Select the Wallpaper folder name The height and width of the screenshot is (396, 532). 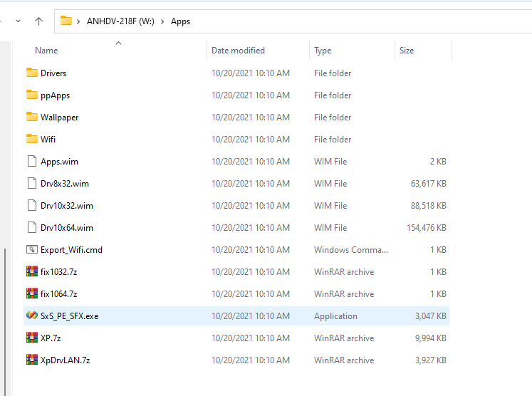(x=59, y=118)
